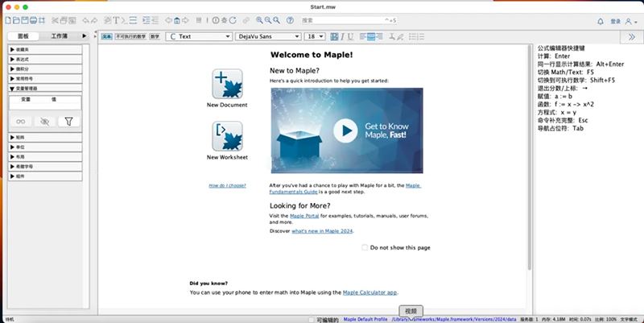Click the Redo arrow icon

click(94, 20)
